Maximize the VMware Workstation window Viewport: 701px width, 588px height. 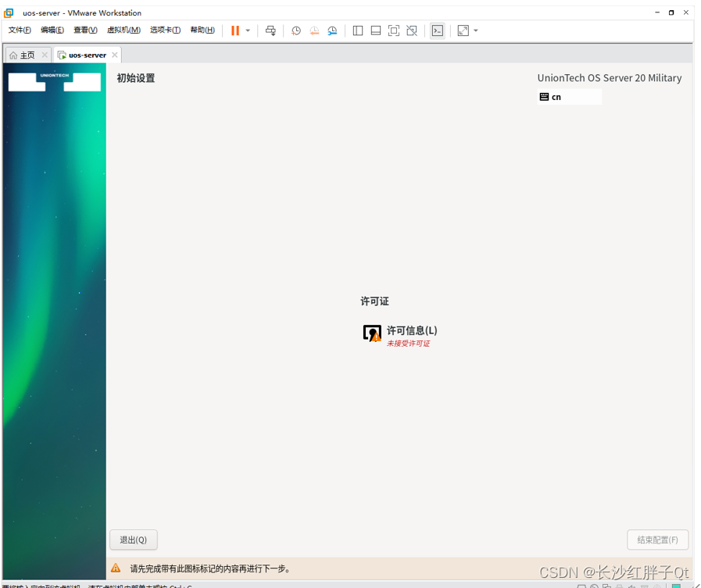tap(671, 12)
